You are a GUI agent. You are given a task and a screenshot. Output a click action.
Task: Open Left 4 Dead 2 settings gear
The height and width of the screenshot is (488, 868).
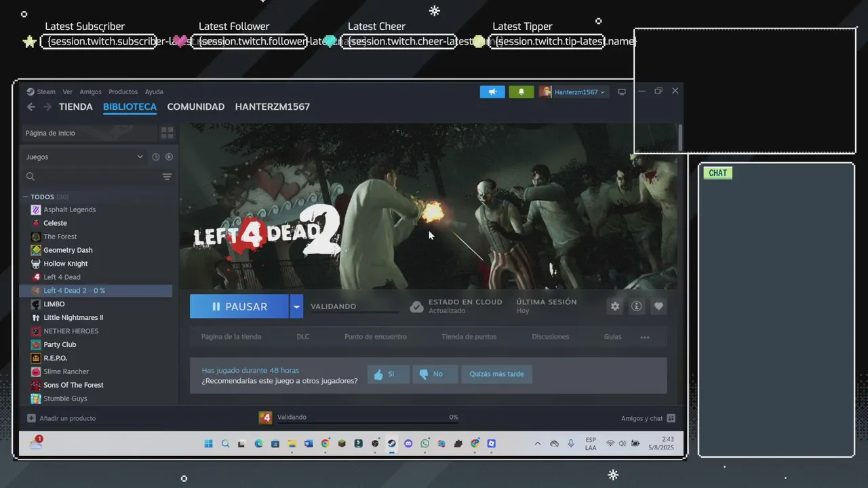(615, 306)
